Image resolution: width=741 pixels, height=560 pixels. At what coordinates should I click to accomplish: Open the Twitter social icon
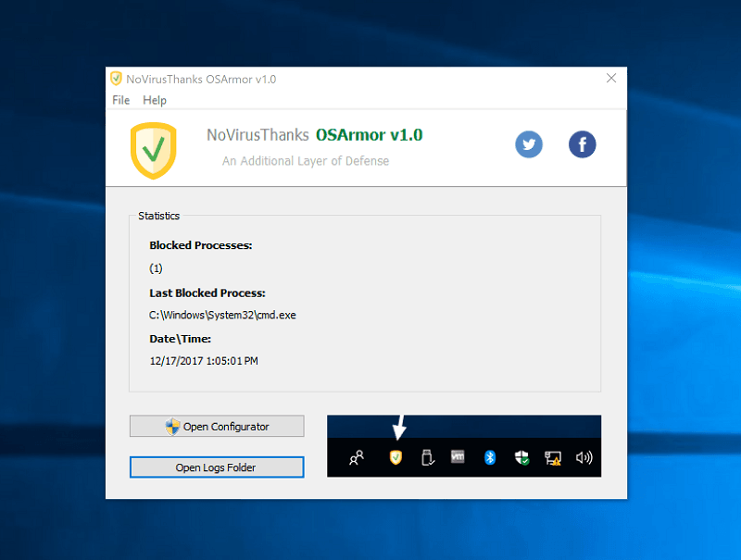pos(528,144)
